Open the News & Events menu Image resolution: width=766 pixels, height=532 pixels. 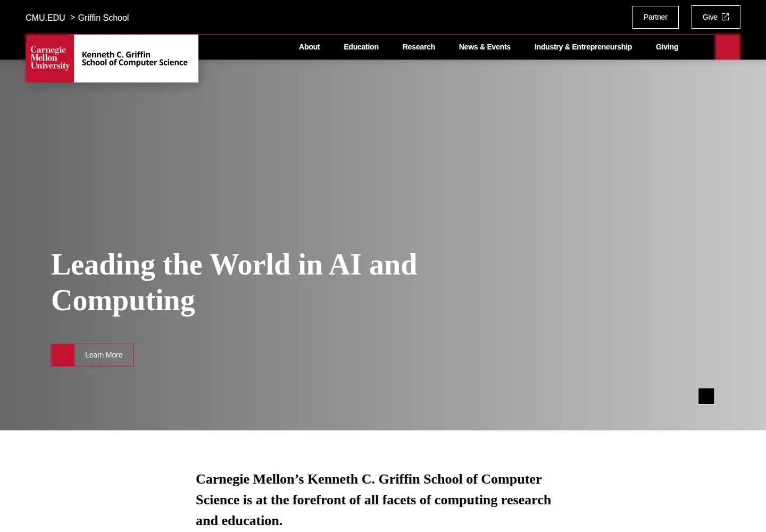click(485, 47)
